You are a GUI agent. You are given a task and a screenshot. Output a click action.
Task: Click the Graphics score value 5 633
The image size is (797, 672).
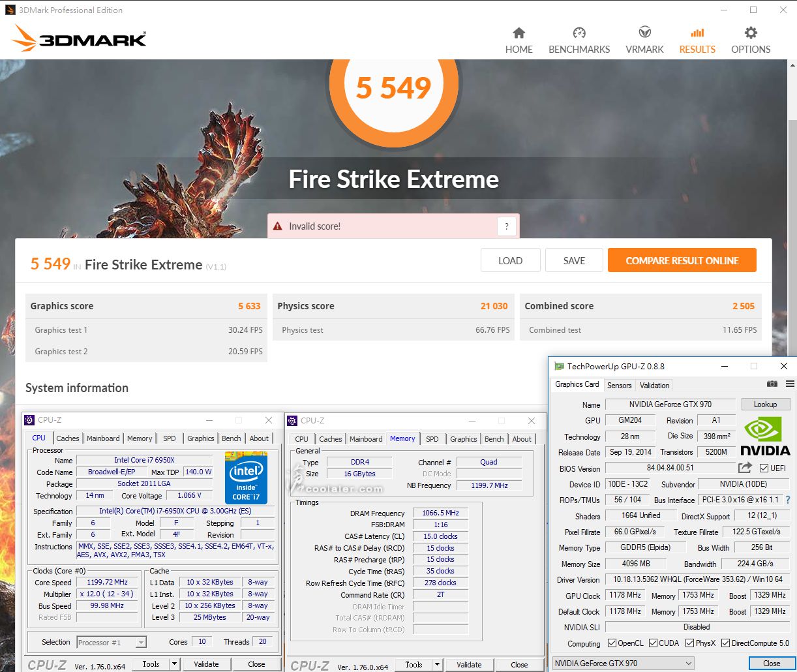pyautogui.click(x=249, y=306)
